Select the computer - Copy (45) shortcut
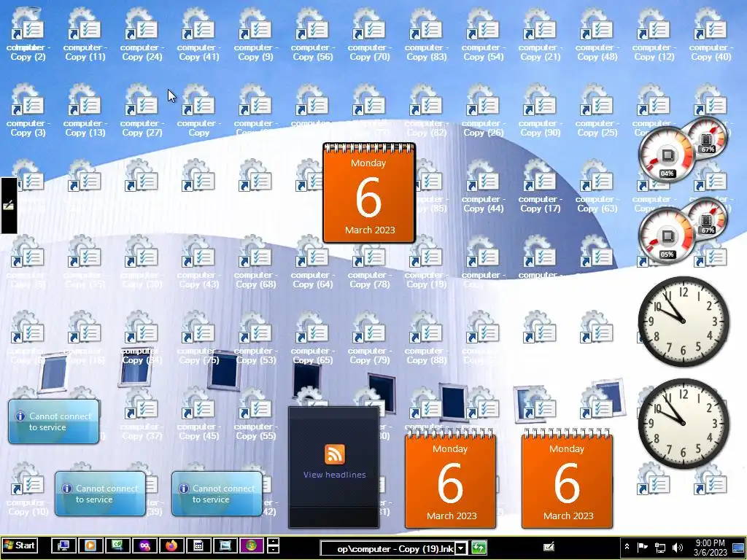This screenshot has width=747, height=560. click(198, 414)
